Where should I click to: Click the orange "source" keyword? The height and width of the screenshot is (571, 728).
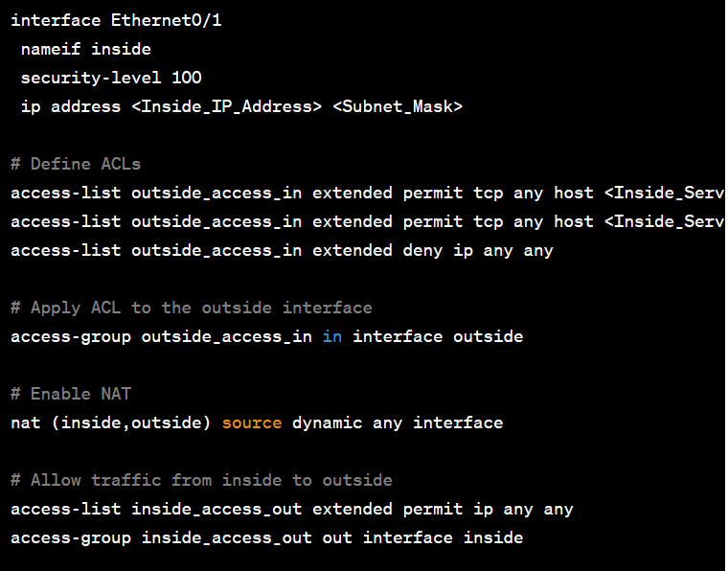252,423
